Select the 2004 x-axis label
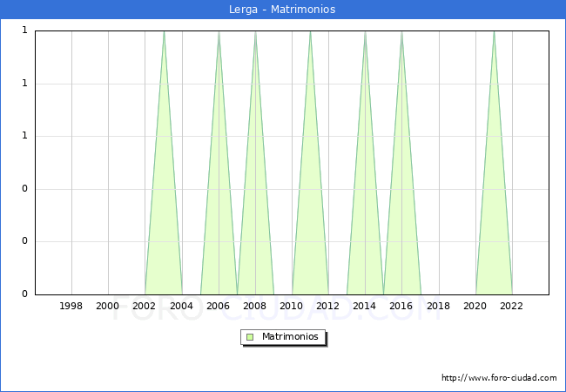The width and height of the screenshot is (566, 392). pos(182,306)
